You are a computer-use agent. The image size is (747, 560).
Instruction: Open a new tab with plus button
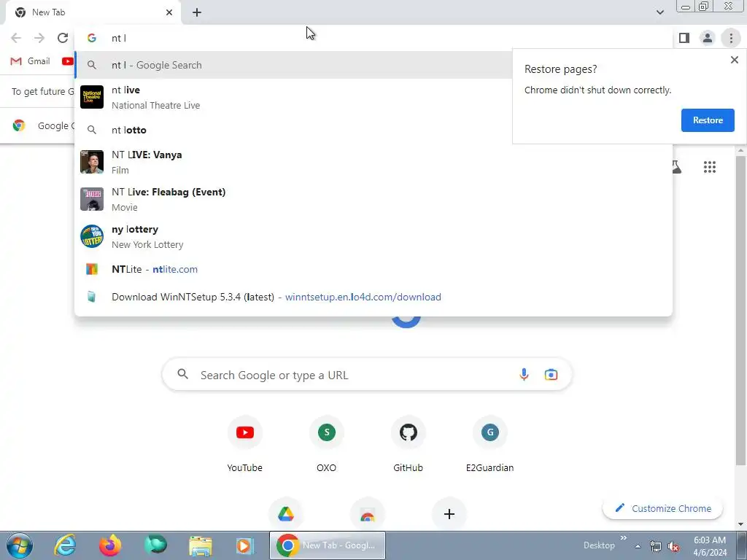197,13
